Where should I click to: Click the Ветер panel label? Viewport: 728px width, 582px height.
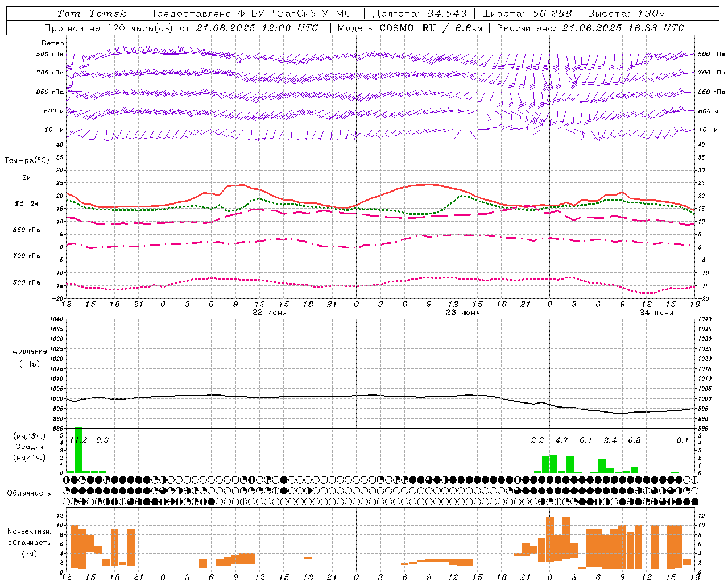[53, 43]
